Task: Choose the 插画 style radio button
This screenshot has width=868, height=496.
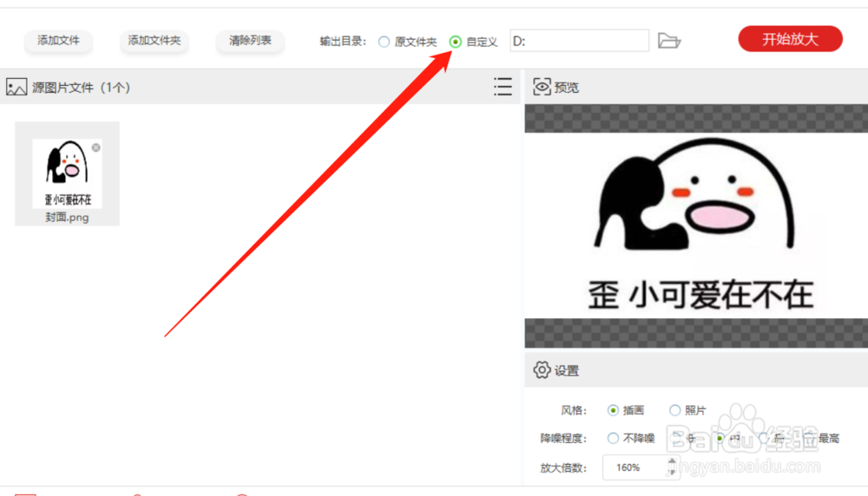Action: coord(613,410)
